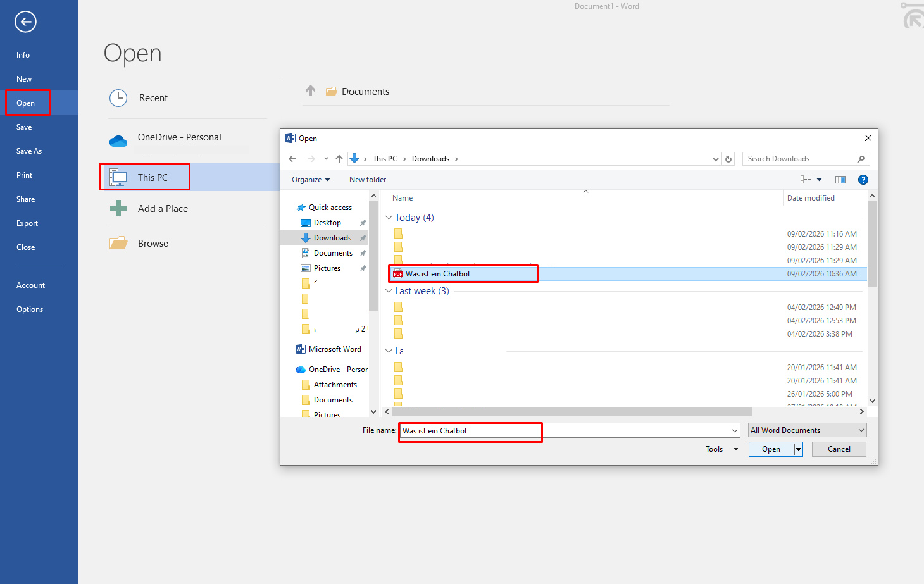Show the preview pane in the Open dialog
This screenshot has height=584, width=924.
[x=840, y=179]
